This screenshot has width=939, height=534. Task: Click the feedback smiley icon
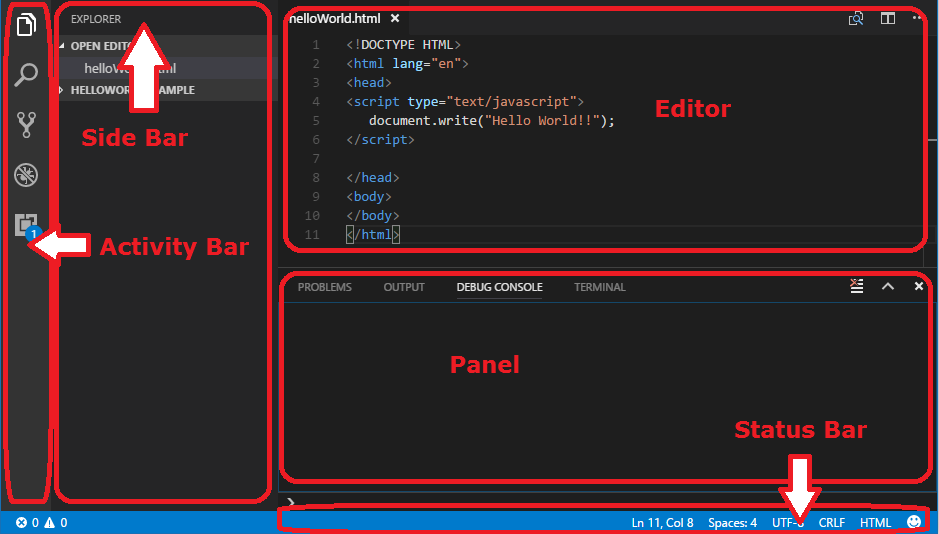click(914, 522)
